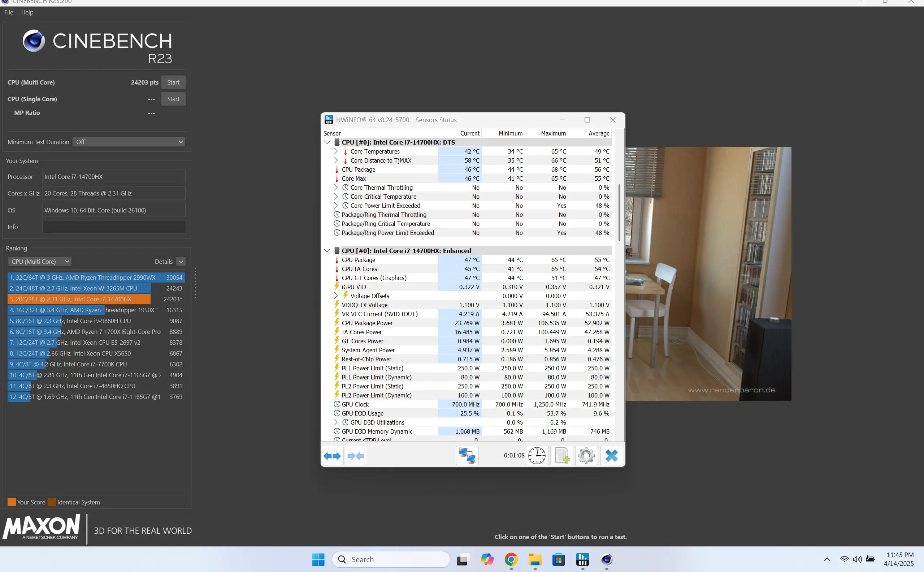Click the Processor field Intel Core i7-14700HX
Screen dimensions: 924x572
point(114,177)
